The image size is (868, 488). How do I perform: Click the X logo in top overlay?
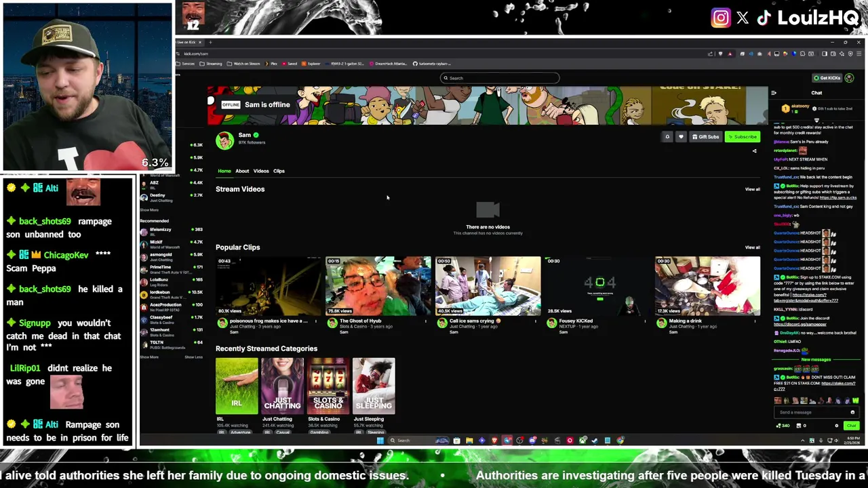[743, 18]
